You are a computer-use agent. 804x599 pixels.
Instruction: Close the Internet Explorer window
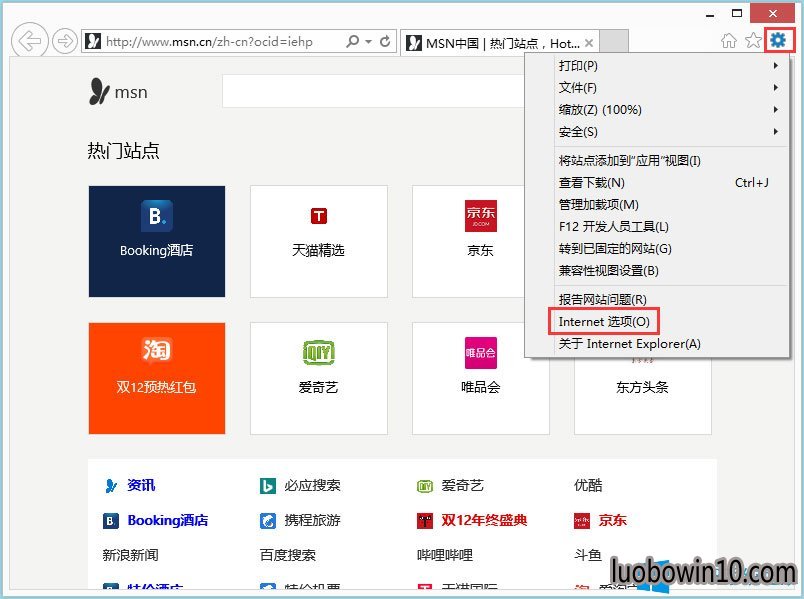coord(772,13)
